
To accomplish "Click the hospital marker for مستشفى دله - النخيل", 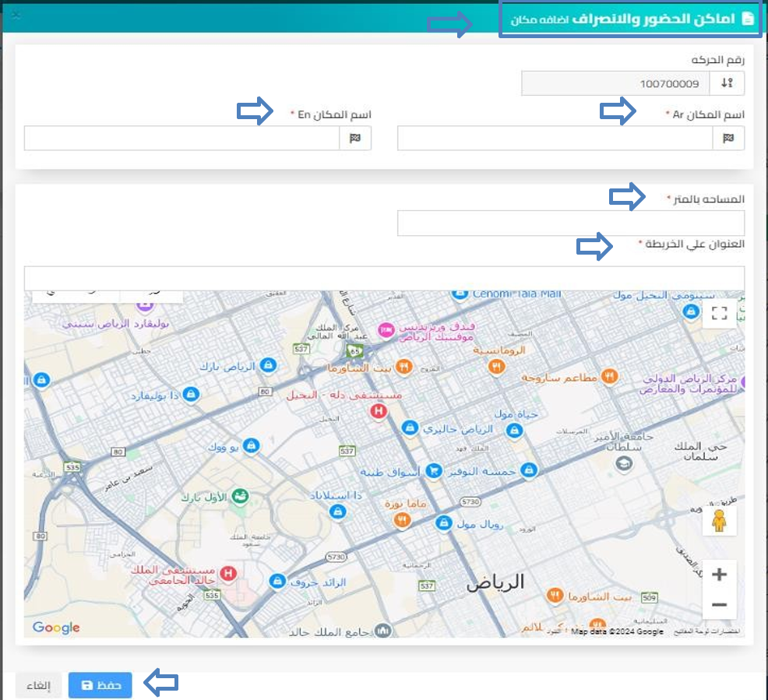I will [378, 411].
